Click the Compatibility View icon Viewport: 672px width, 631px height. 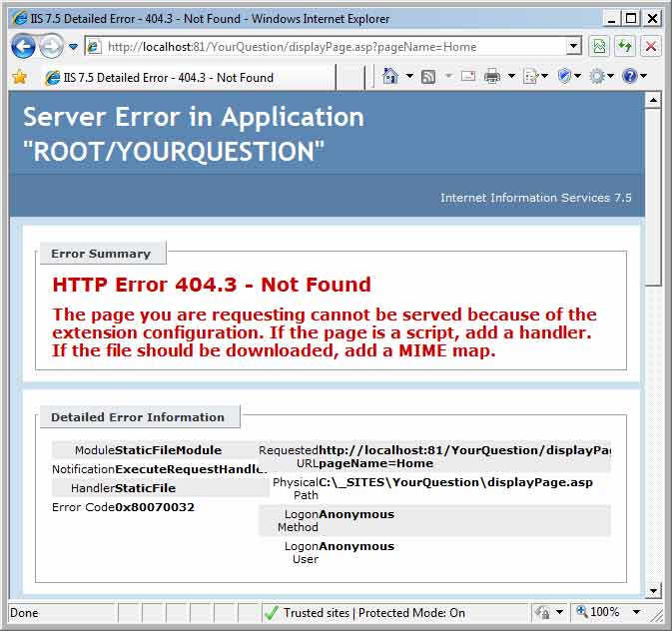pyautogui.click(x=599, y=46)
